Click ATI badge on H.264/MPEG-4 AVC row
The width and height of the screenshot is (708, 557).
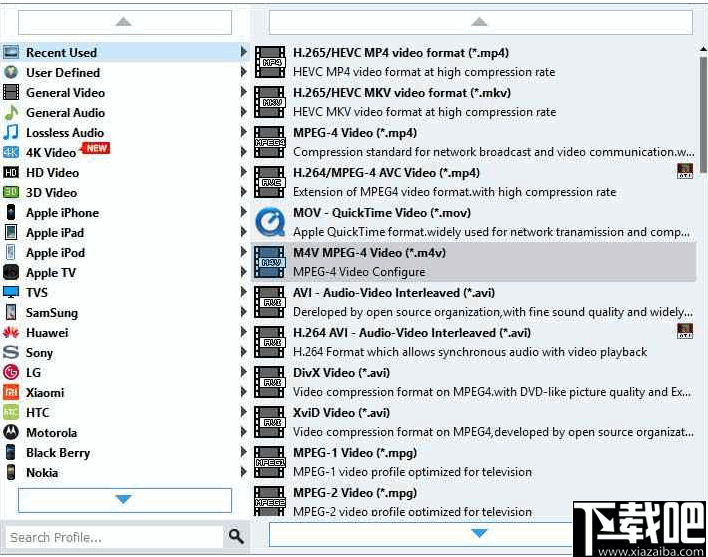point(685,171)
